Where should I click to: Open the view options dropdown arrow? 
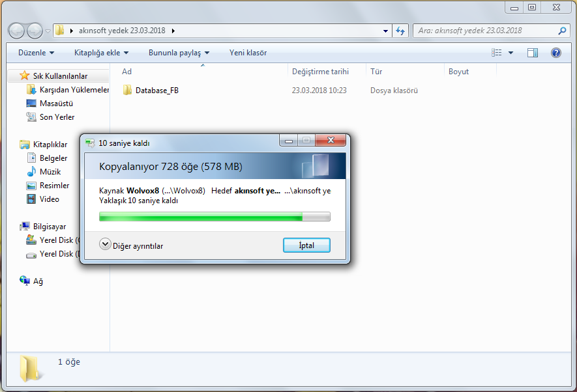[x=510, y=53]
